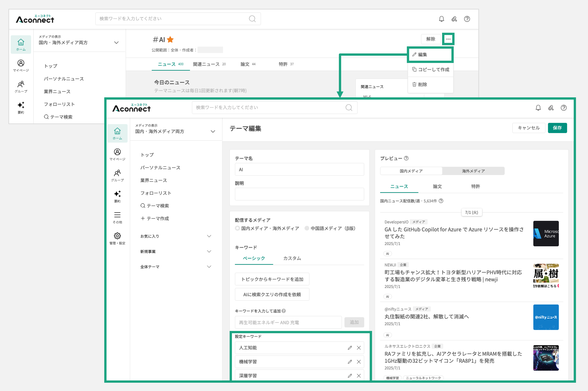Open メディアの表示 dropdown in front window
This screenshot has width=588, height=391.
[176, 129]
